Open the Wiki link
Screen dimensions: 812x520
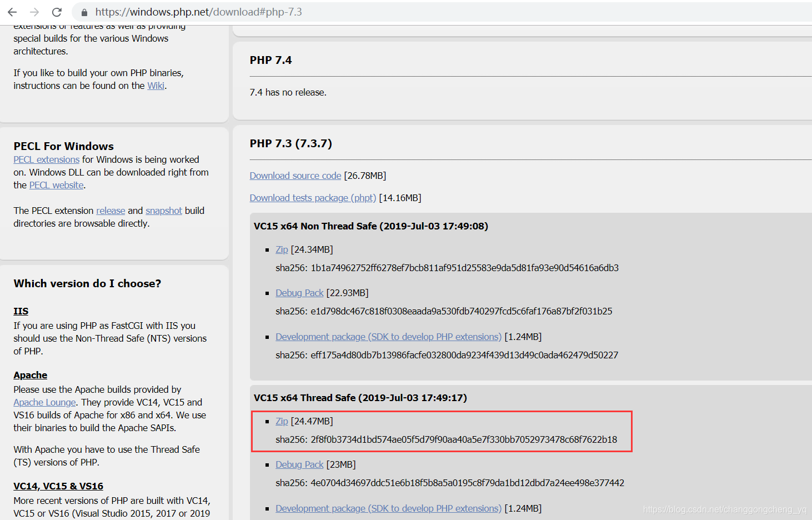[156, 86]
